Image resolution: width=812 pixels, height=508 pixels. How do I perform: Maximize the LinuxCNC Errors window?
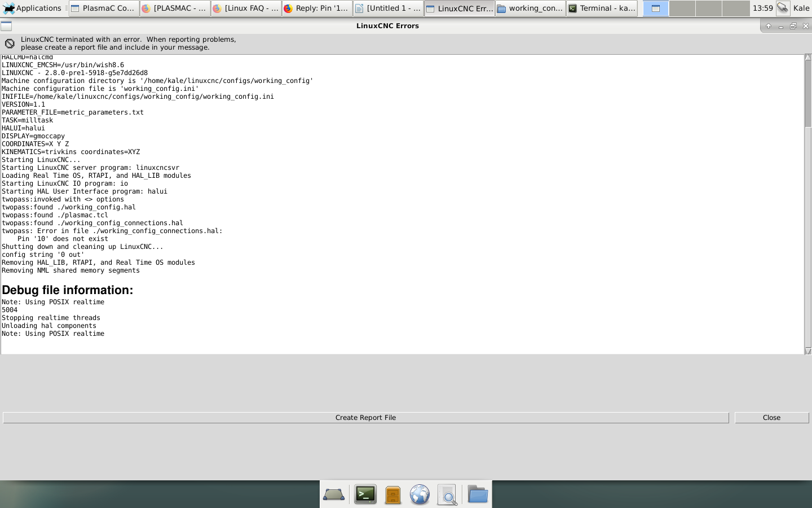tap(793, 26)
